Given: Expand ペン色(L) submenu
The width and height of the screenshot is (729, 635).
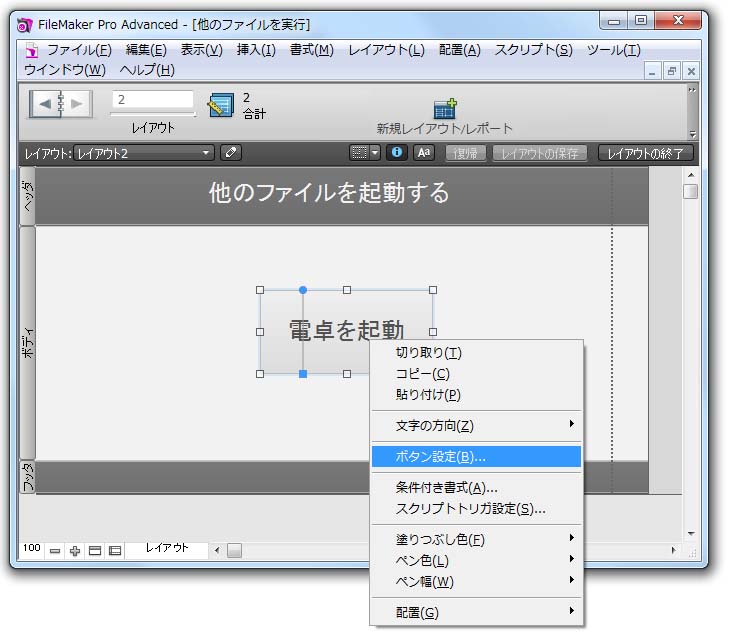Looking at the screenshot, I should pos(476,561).
